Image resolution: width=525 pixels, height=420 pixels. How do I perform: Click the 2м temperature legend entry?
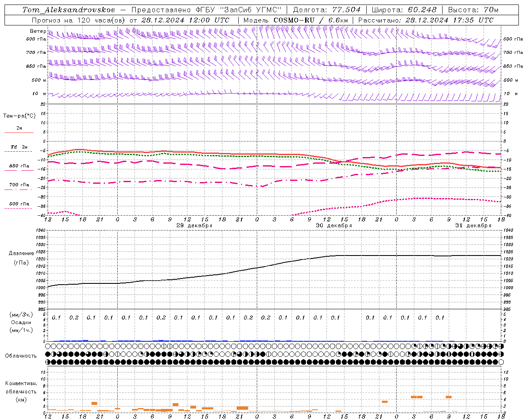click(x=19, y=128)
